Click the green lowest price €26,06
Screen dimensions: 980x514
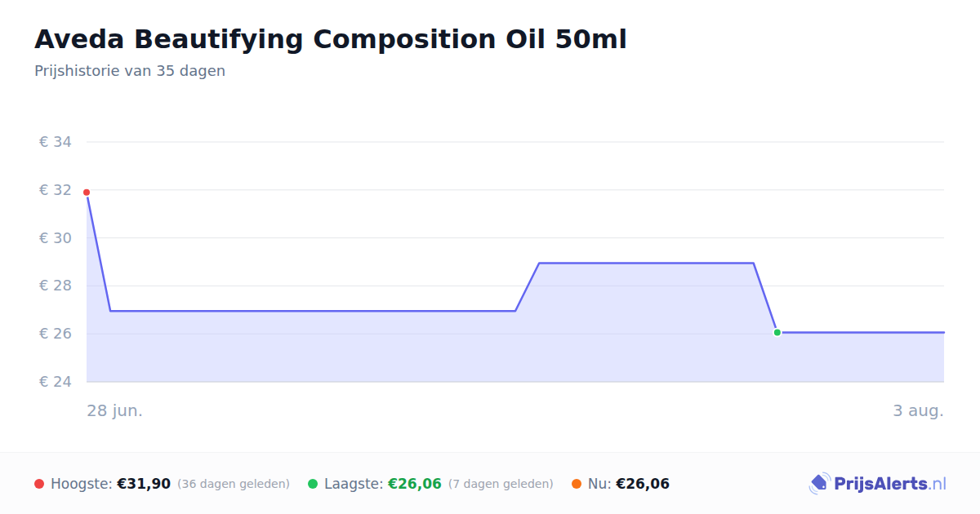(x=415, y=484)
